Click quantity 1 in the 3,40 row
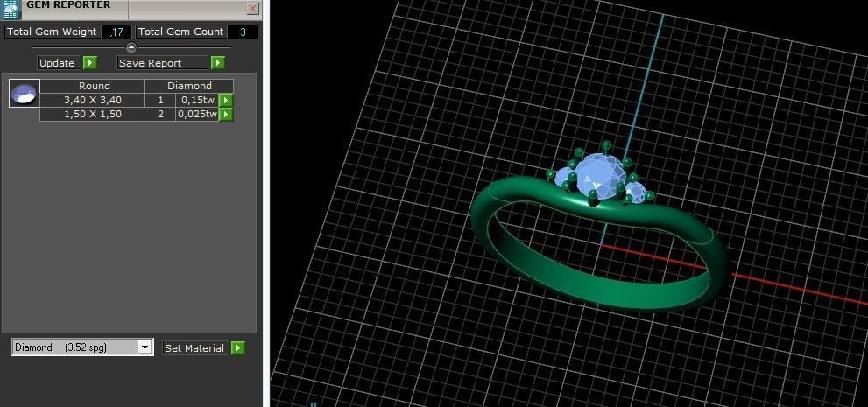The height and width of the screenshot is (407, 868). click(x=160, y=100)
